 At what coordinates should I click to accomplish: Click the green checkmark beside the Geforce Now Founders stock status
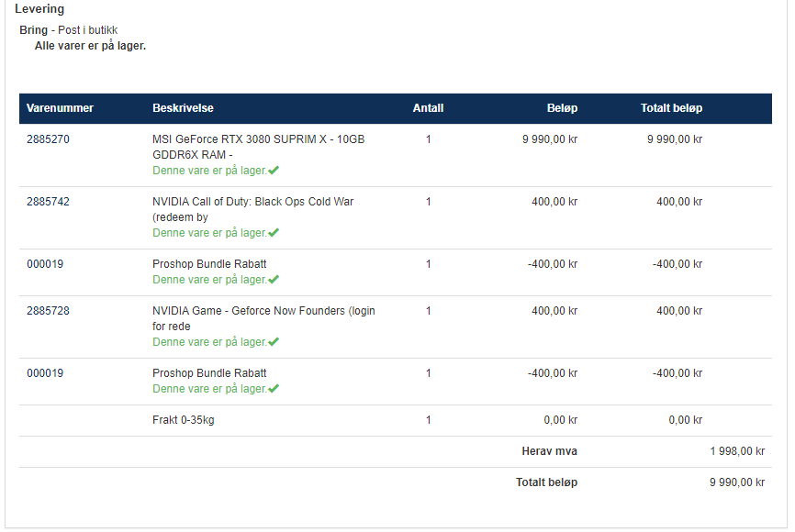[x=274, y=341]
